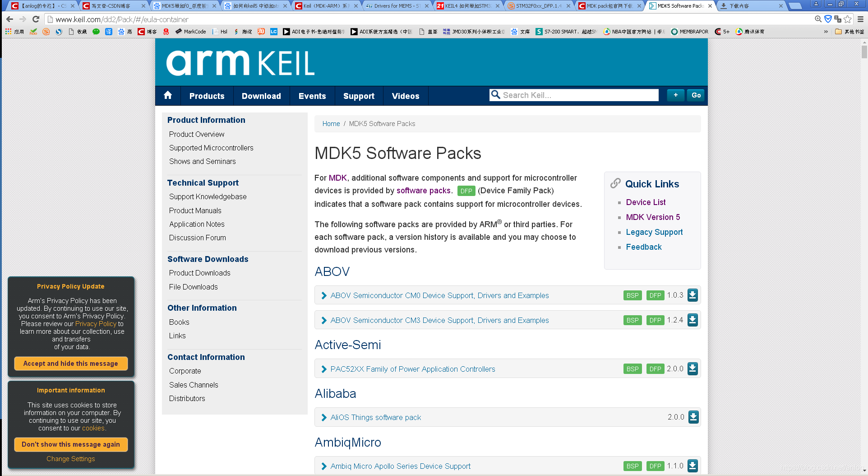868x476 pixels.
Task: Click the page vertical scrollbar thumb
Action: coord(864,51)
